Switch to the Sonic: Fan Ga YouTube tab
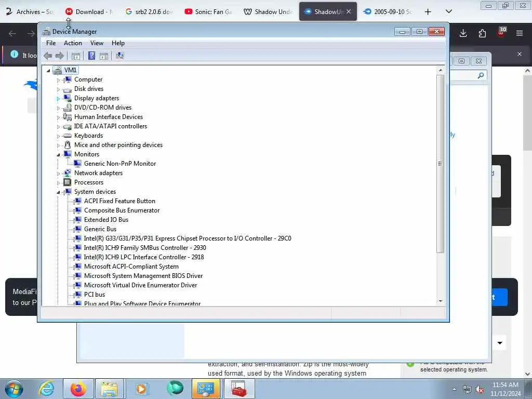 pos(209,11)
